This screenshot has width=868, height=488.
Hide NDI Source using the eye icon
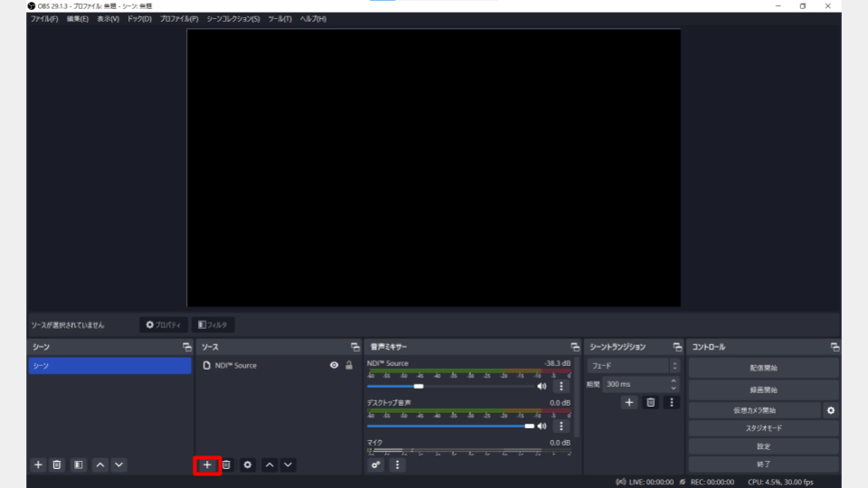[334, 365]
